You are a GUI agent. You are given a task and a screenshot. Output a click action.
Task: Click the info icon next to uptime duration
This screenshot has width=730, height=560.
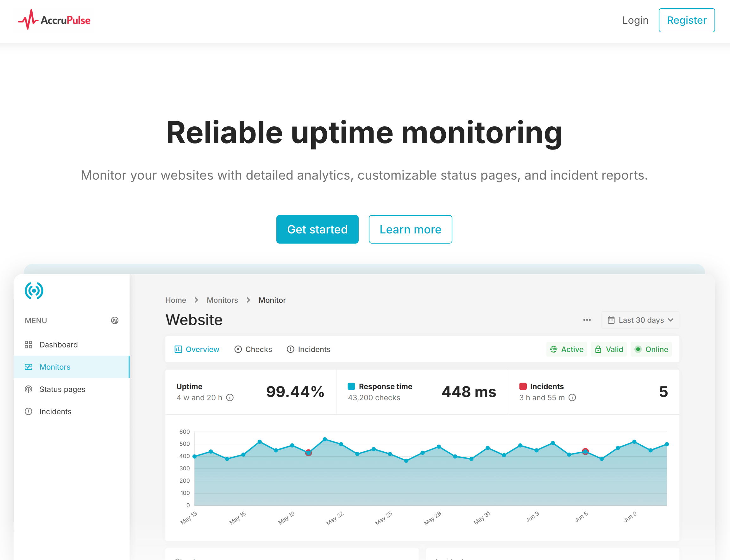point(230,398)
